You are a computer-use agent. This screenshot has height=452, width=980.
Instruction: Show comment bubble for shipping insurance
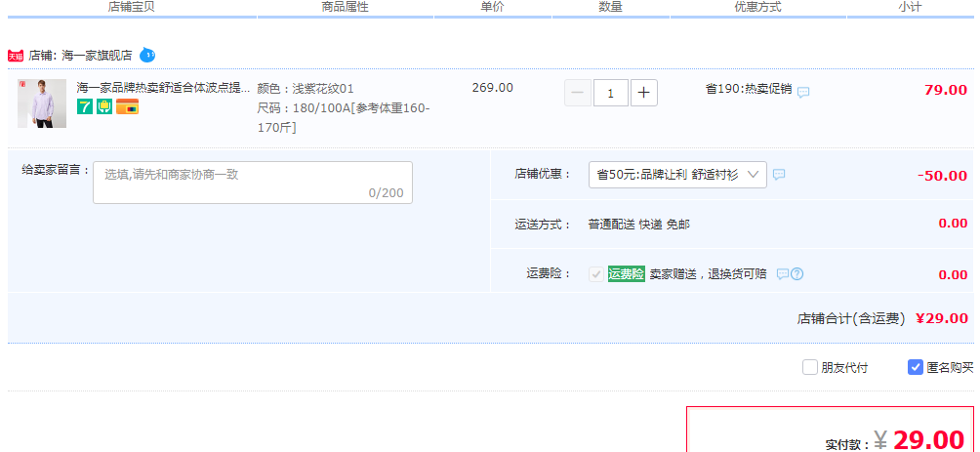pyautogui.click(x=783, y=273)
